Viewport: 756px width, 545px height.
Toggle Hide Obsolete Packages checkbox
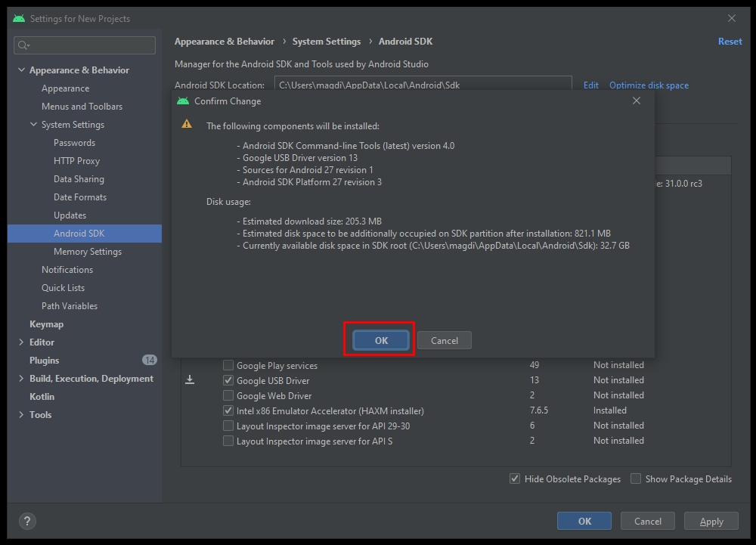click(x=515, y=478)
